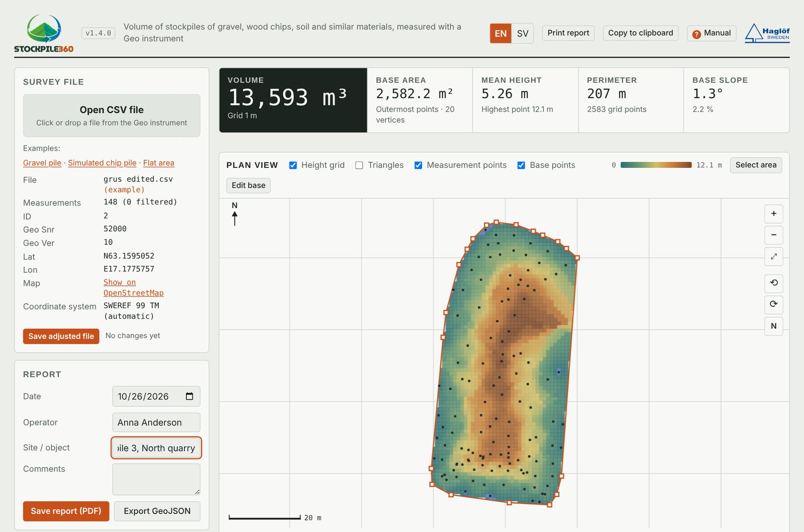Click the Select area button
This screenshot has height=532, width=804.
(756, 165)
